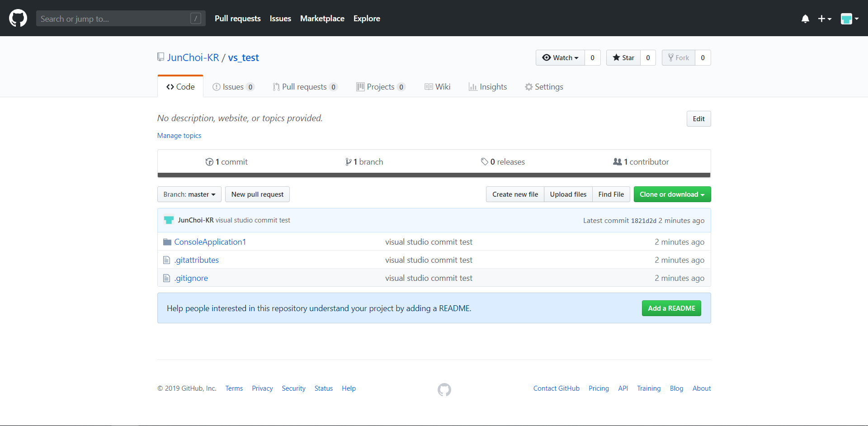Viewport: 868px width, 426px height.
Task: Open the .gitignore file
Action: pos(191,278)
